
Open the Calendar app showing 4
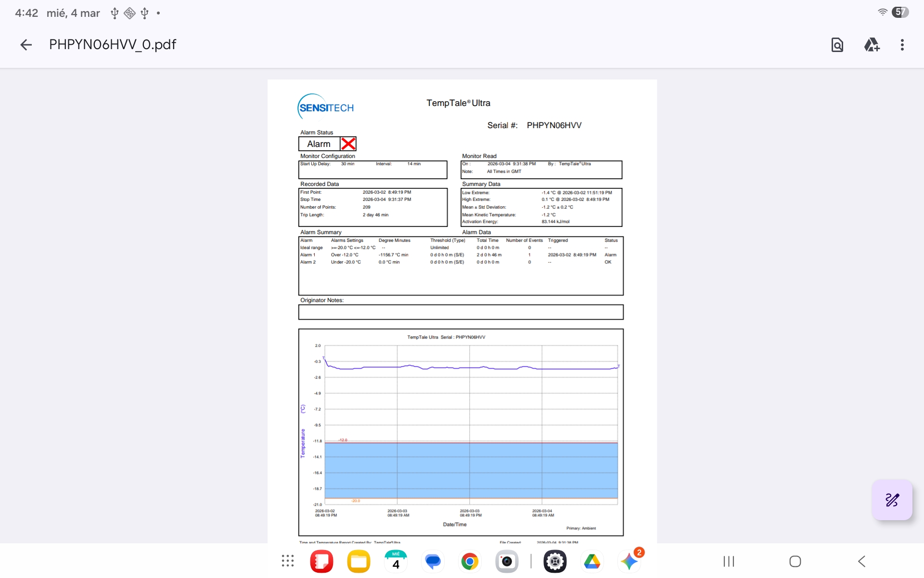click(396, 561)
